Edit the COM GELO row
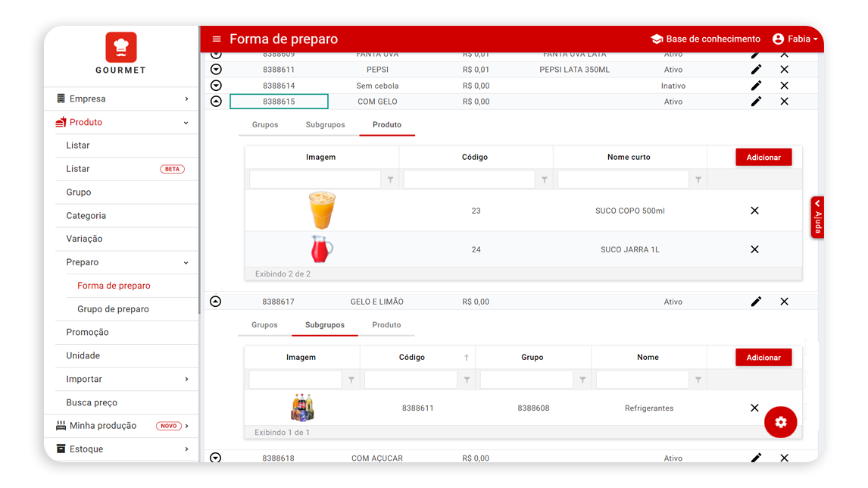 756,102
